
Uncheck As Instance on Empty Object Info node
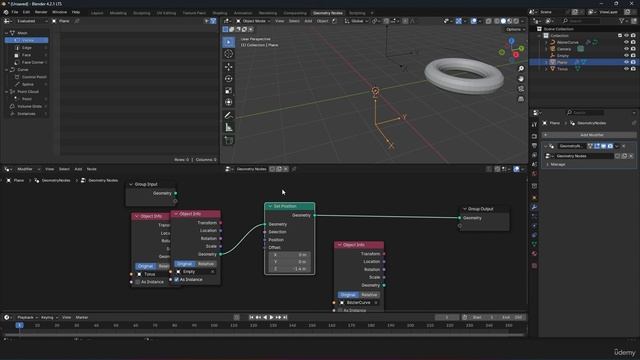point(177,280)
